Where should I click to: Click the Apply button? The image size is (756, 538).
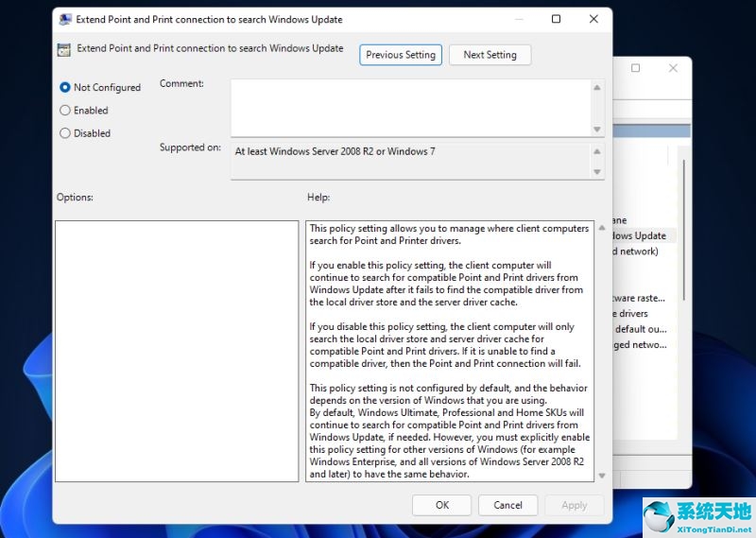575,505
